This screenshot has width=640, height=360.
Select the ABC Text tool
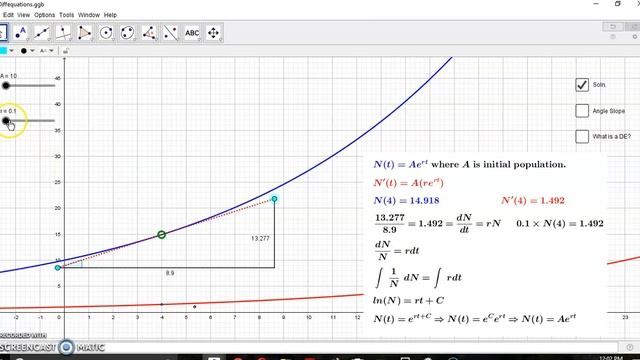pyautogui.click(x=192, y=33)
